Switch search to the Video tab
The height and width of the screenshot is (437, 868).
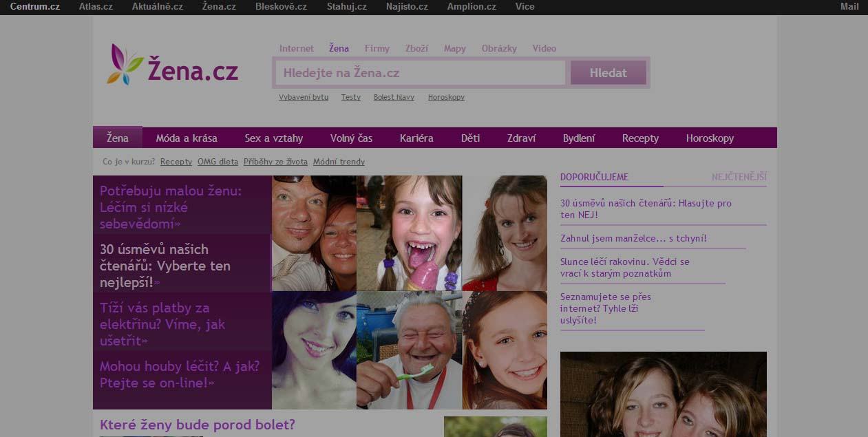pos(544,49)
